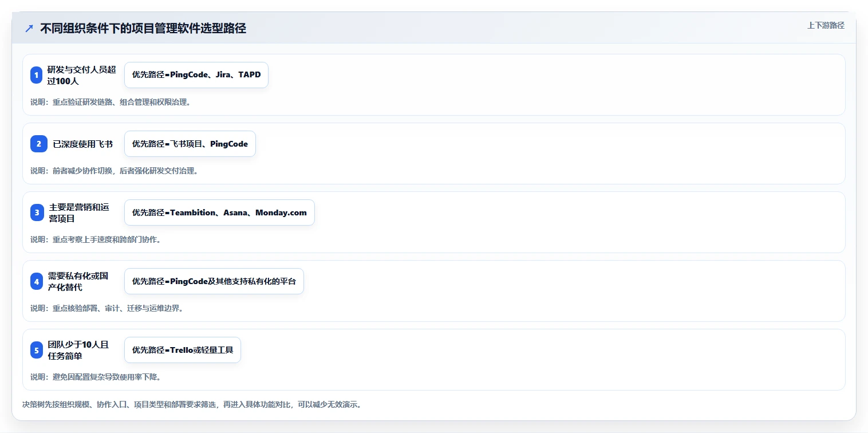Click the condition 已深度使用飞书
Viewport: 868px width, 433px height.
(83, 144)
